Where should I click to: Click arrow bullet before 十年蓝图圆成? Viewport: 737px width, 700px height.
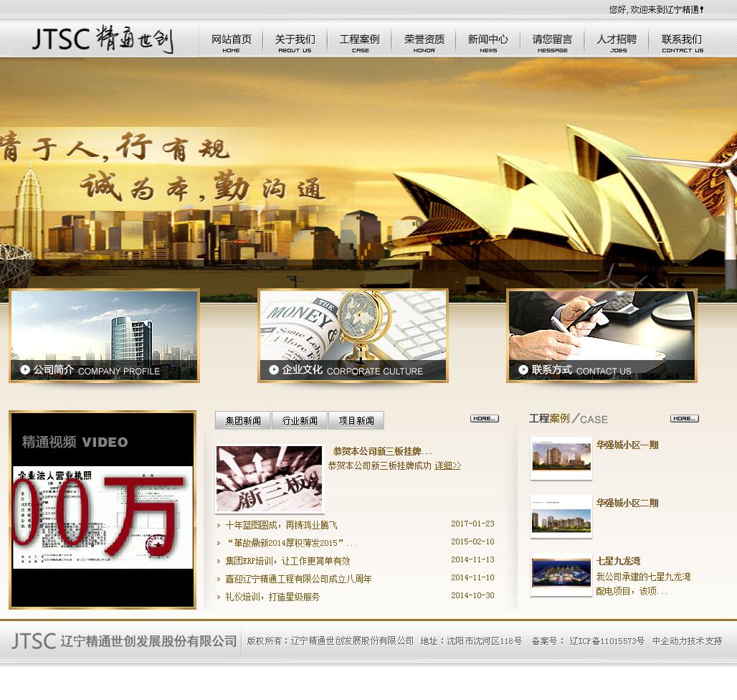coord(219,525)
